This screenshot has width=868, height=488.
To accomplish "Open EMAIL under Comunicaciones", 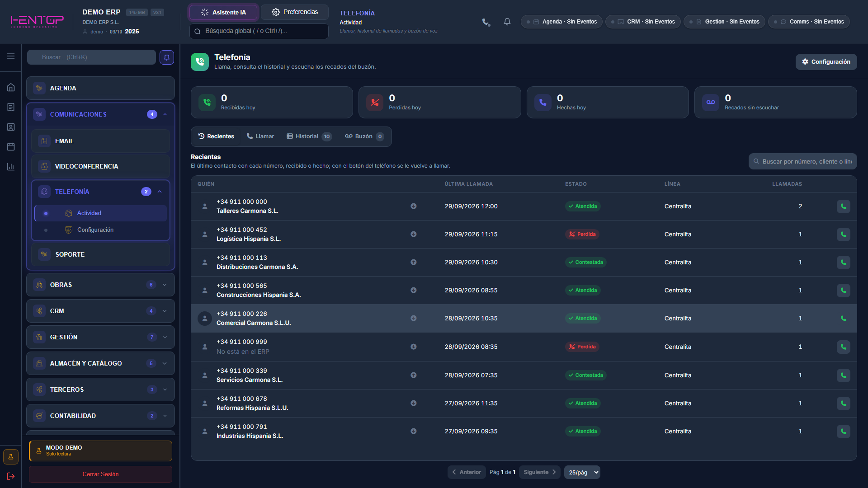I will 100,141.
